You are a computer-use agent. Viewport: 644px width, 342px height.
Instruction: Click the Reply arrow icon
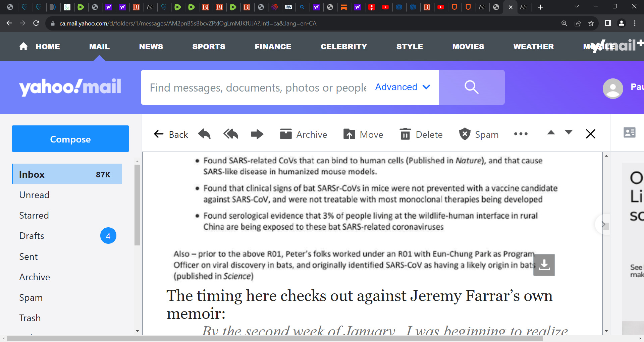[x=204, y=134]
